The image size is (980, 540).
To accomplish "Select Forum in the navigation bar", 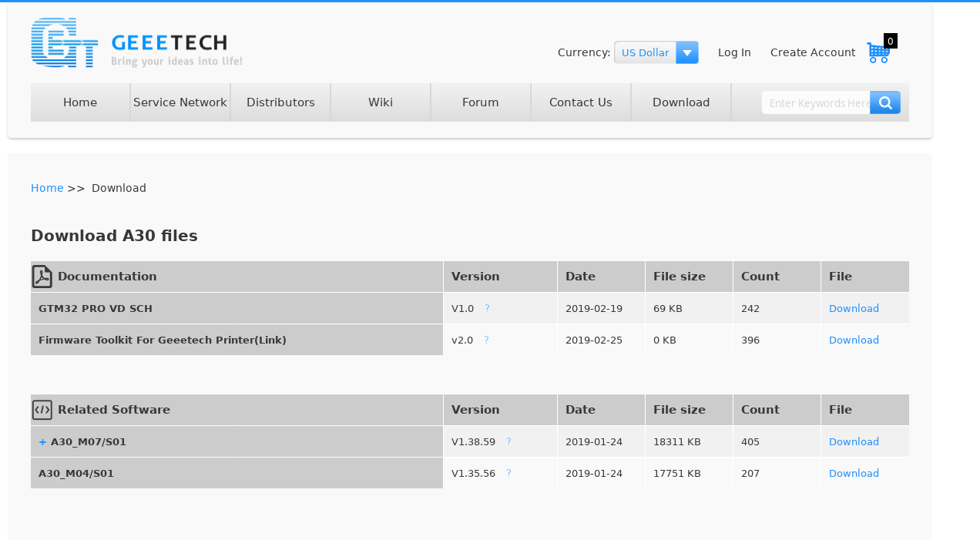I will pyautogui.click(x=481, y=102).
